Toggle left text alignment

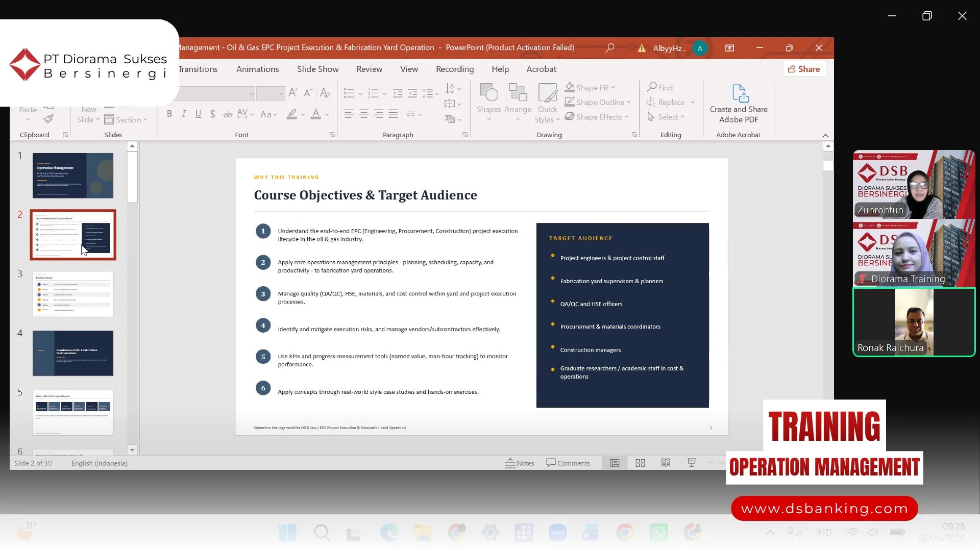(x=349, y=114)
